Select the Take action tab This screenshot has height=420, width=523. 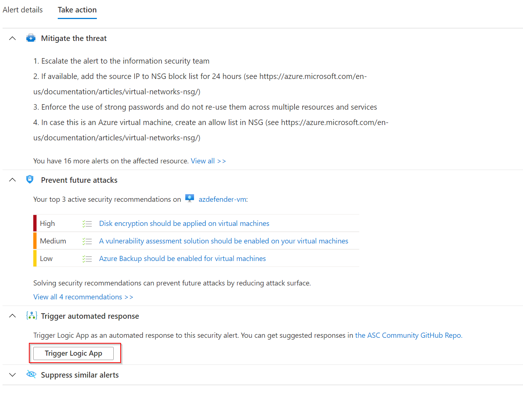(x=77, y=10)
